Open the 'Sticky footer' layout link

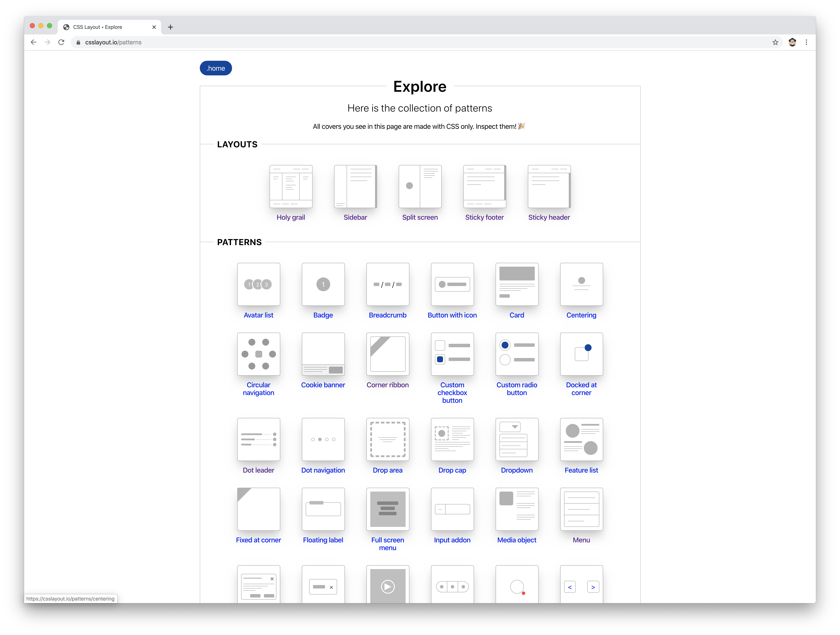click(485, 217)
